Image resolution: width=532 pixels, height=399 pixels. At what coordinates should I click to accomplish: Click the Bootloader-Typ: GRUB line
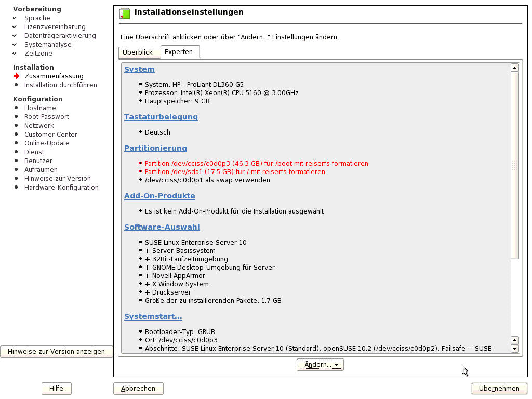180,332
